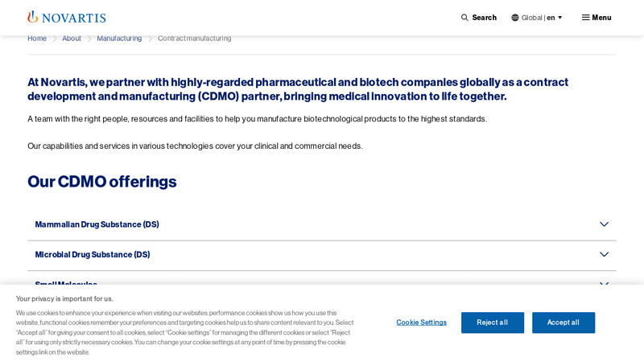The width and height of the screenshot is (644, 362).
Task: Open the hamburger menu icon
Action: (x=586, y=18)
